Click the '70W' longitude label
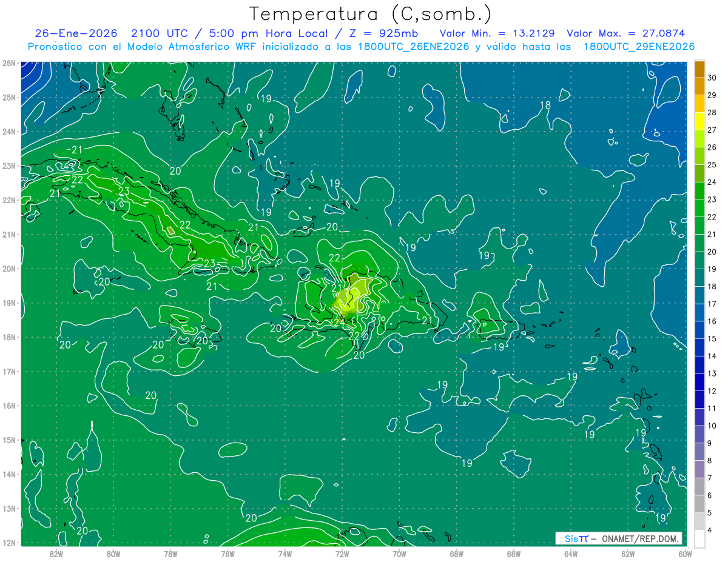Image resolution: width=728 pixels, height=562 pixels. coord(399,553)
